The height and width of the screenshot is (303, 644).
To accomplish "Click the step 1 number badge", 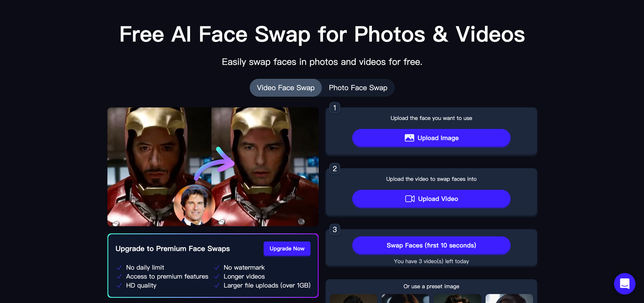I will (x=335, y=108).
